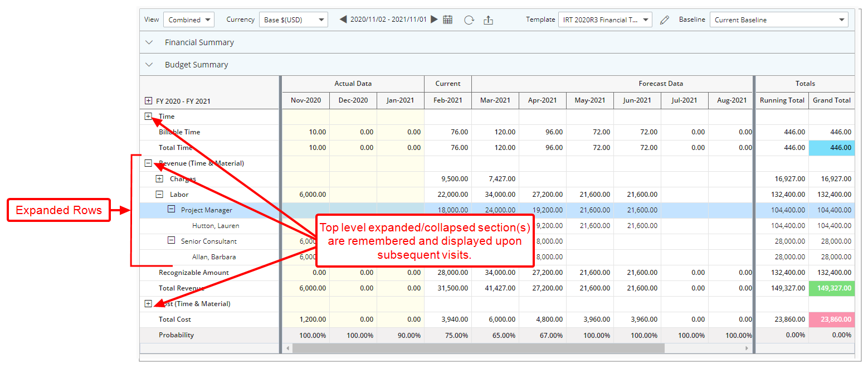This screenshot has height=368, width=868.
Task: Click the scrollbar right arrow
Action: pyautogui.click(x=747, y=348)
